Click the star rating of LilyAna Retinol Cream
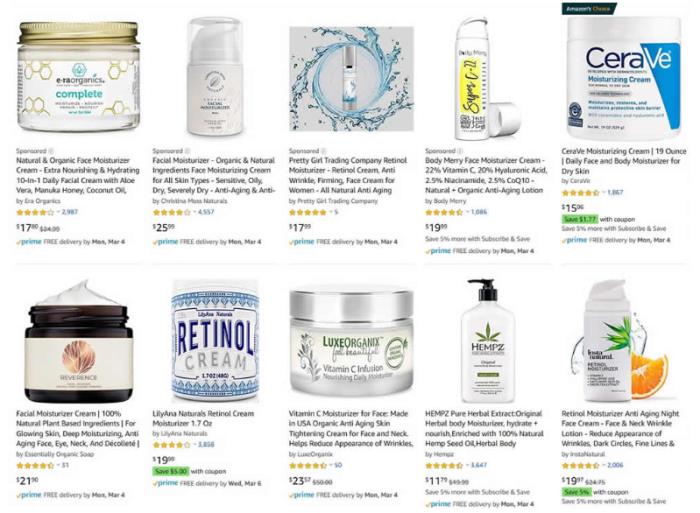 point(171,445)
